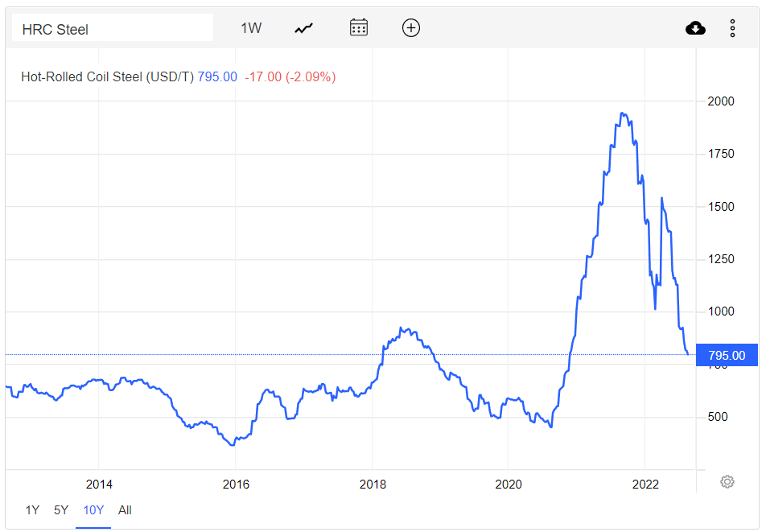Click the 1250 y-axis label

(x=721, y=259)
